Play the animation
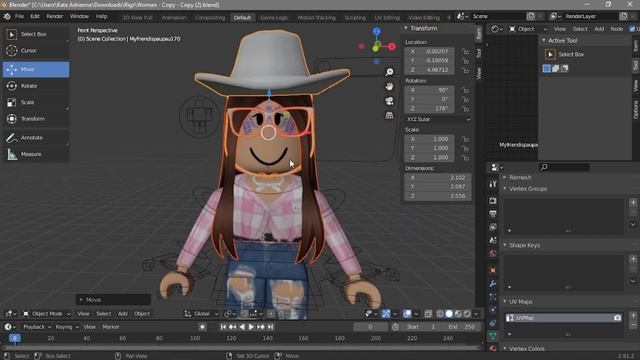This screenshot has height=360, width=640. (251, 327)
